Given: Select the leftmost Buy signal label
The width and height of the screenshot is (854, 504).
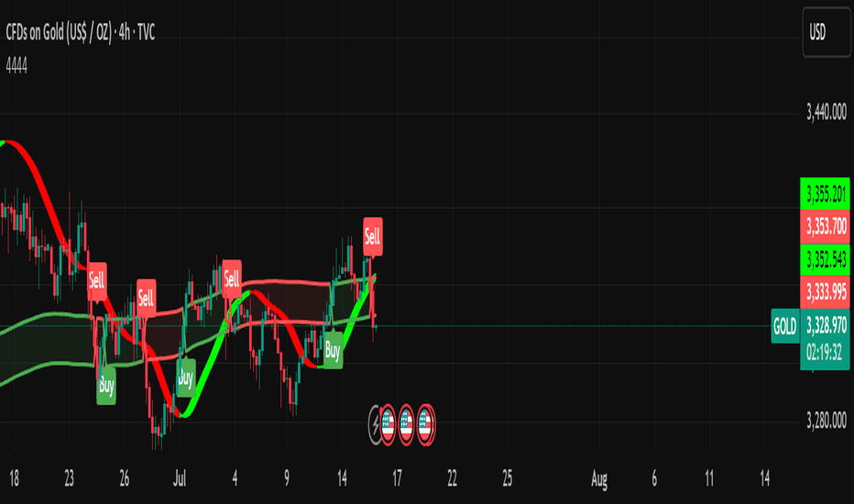Looking at the screenshot, I should point(106,385).
